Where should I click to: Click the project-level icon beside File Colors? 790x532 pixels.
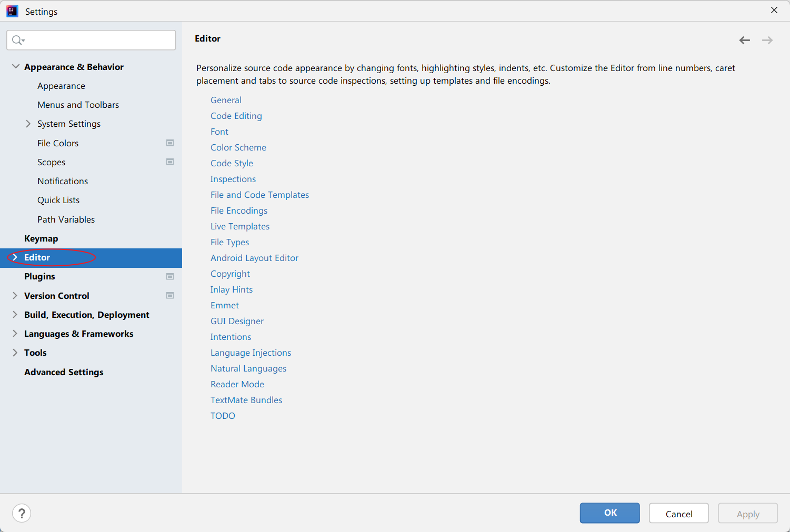click(170, 143)
